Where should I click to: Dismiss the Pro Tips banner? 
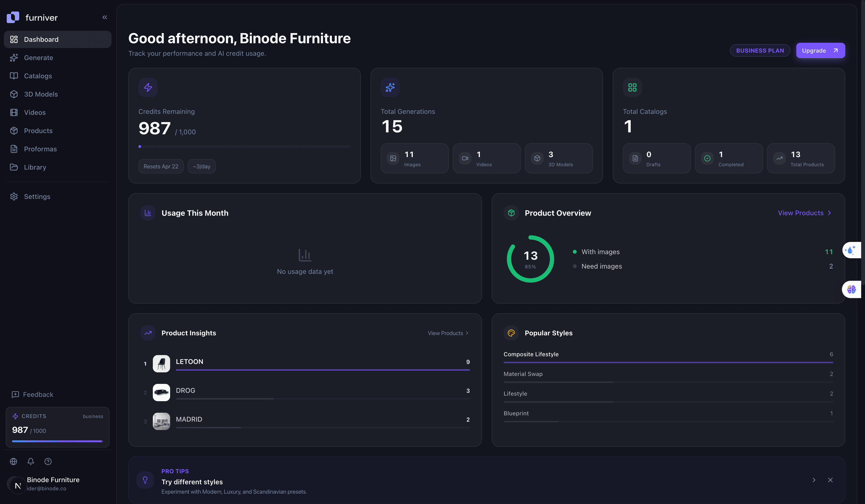(831, 480)
